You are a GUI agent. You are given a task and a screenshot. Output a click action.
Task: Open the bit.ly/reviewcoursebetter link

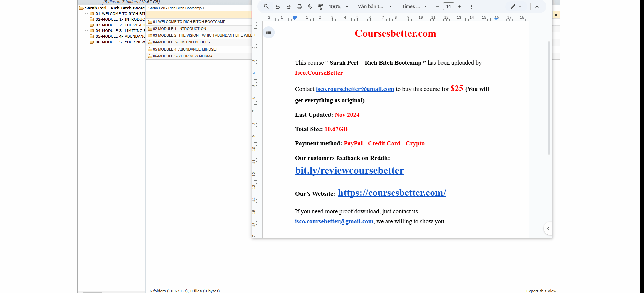coord(349,171)
